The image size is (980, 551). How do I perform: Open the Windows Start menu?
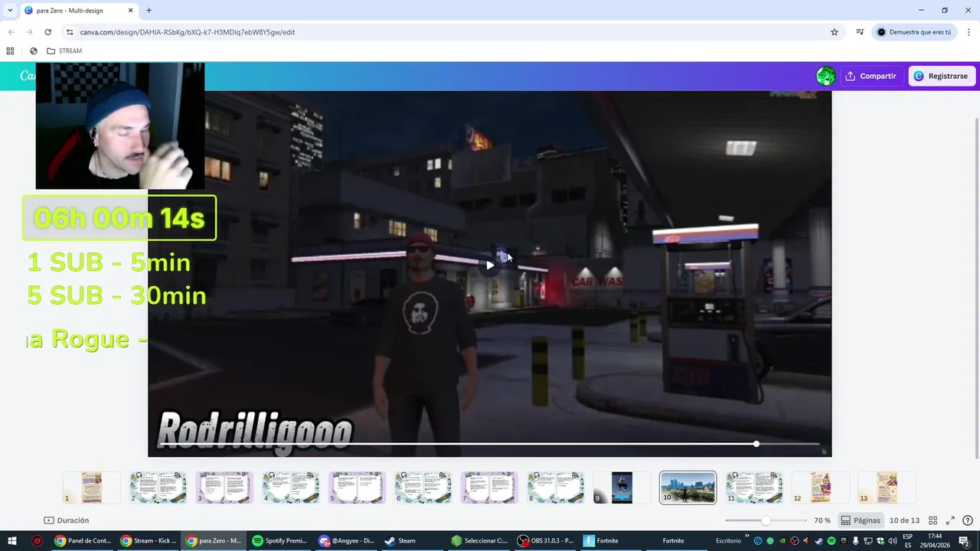click(x=12, y=541)
